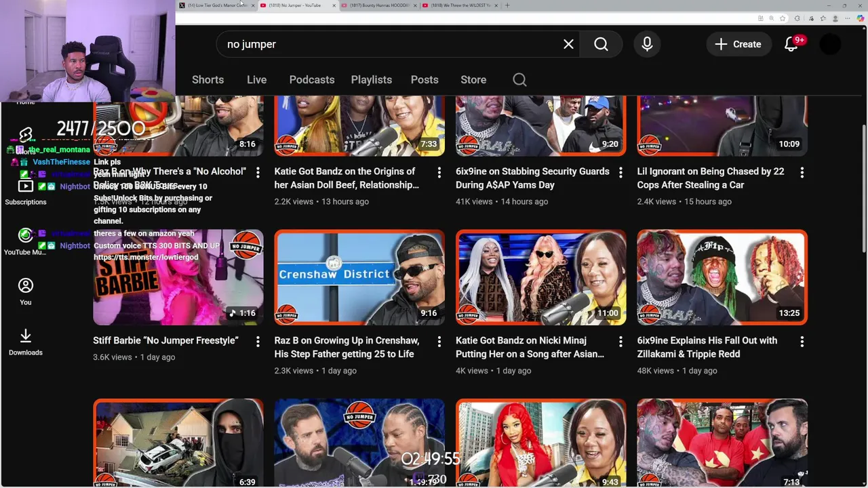Open the Katie Got Bandz Nicki Minaj thumbnail
Image resolution: width=868 pixels, height=488 pixels.
(541, 278)
